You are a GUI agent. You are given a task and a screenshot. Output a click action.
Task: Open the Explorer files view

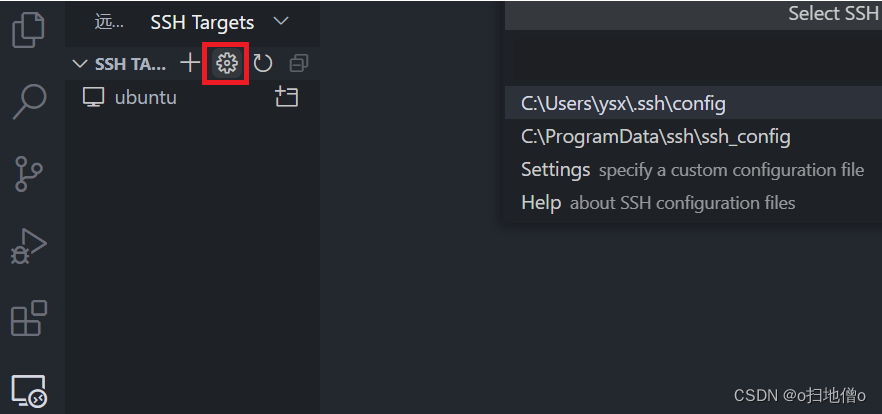click(30, 28)
